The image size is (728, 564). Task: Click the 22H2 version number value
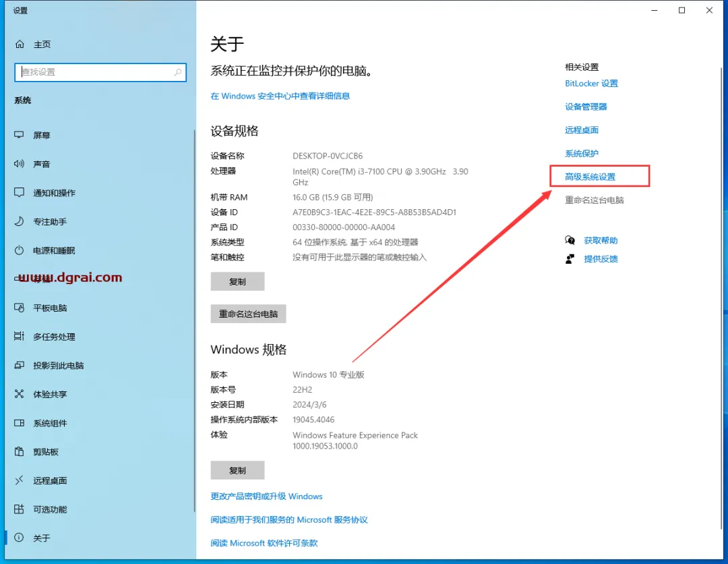pos(302,389)
